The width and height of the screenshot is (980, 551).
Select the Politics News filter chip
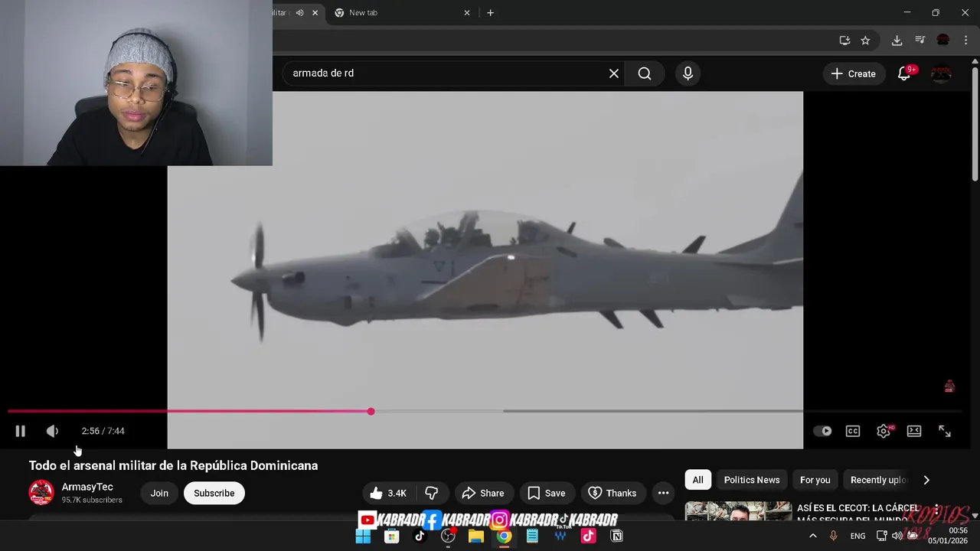tap(752, 480)
